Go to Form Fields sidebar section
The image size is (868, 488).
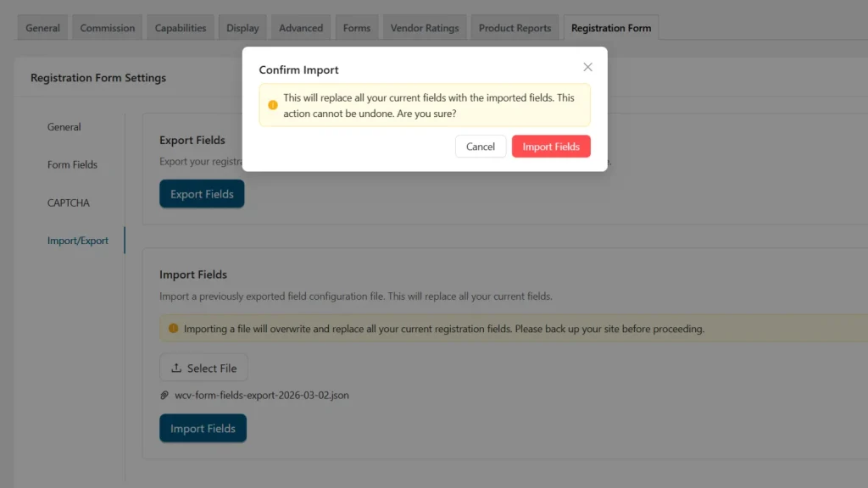click(72, 164)
